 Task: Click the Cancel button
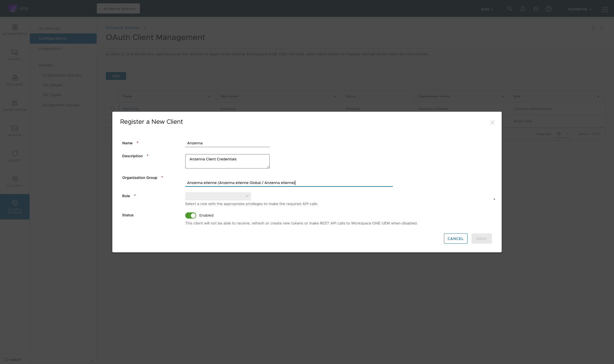(x=456, y=239)
